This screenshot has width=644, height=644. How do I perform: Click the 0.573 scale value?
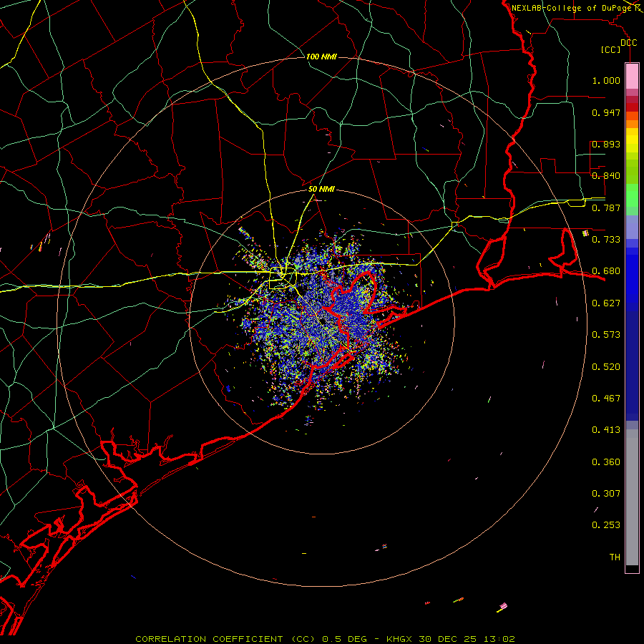[606, 335]
